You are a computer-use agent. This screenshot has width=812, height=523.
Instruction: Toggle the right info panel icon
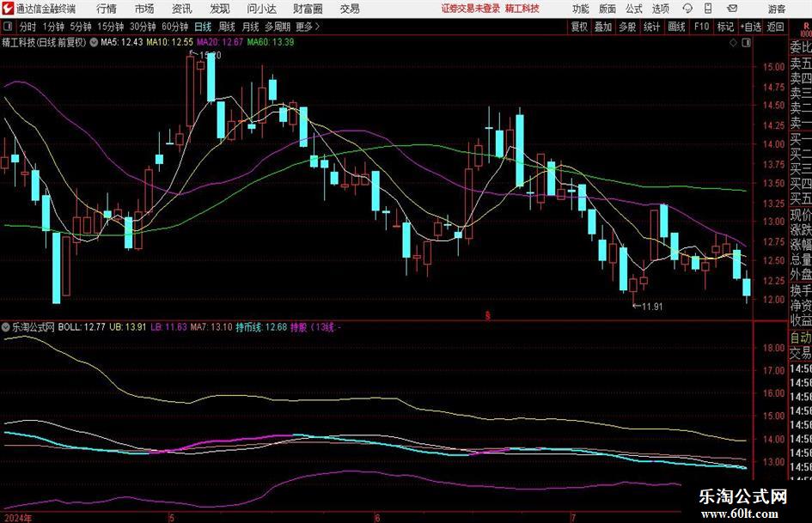pos(746,42)
